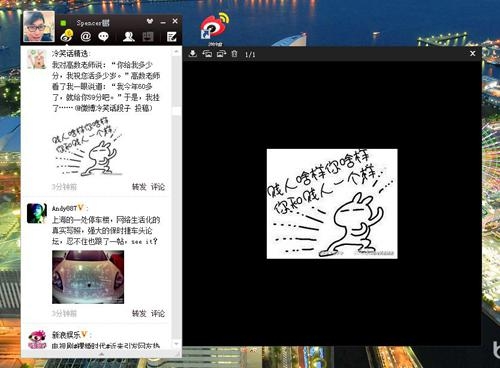Click 转发 under the cartoon rabbit post

coord(139,187)
